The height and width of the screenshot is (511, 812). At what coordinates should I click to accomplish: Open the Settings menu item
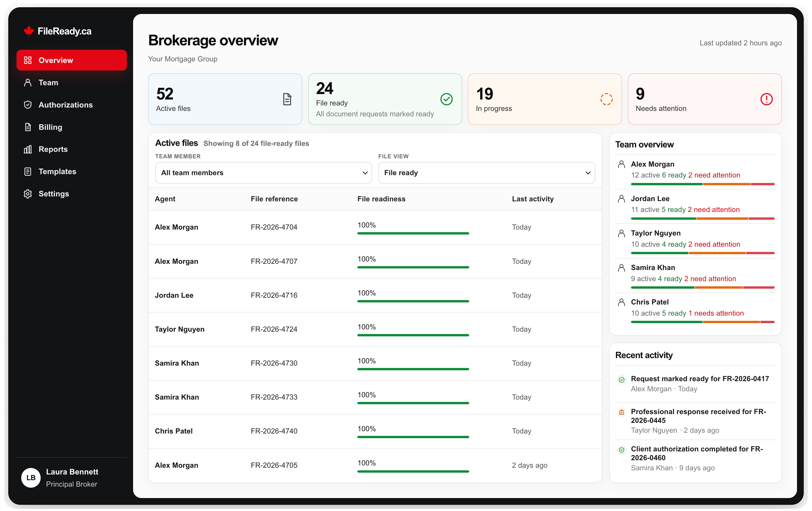coord(71,194)
